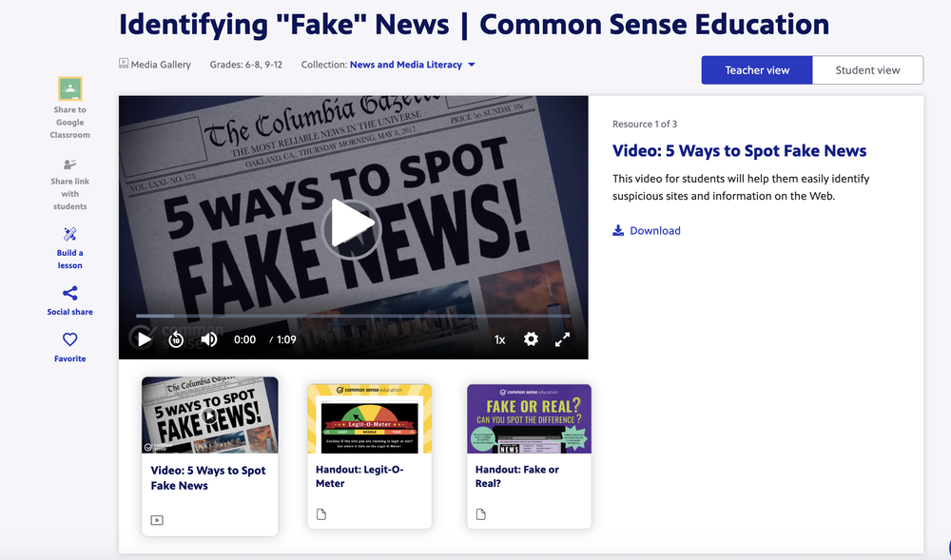The width and height of the screenshot is (951, 560).
Task: Open the Social share options
Action: [69, 300]
